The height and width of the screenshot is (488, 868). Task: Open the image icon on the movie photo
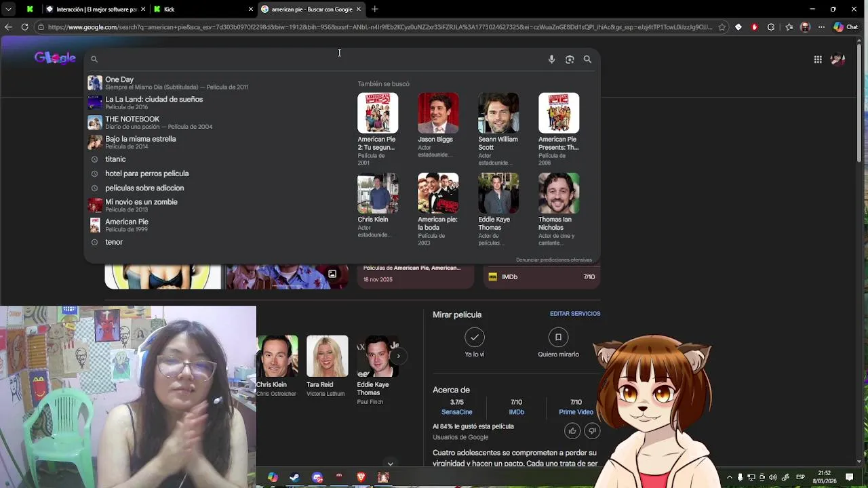[x=332, y=274]
